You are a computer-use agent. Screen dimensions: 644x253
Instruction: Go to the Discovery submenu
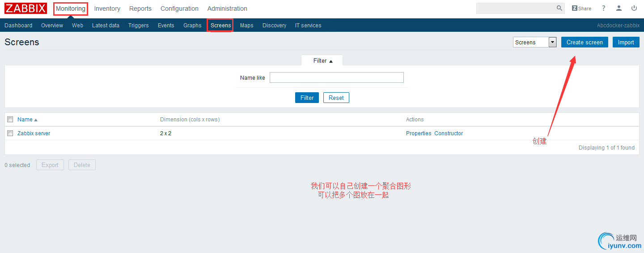[x=274, y=26]
